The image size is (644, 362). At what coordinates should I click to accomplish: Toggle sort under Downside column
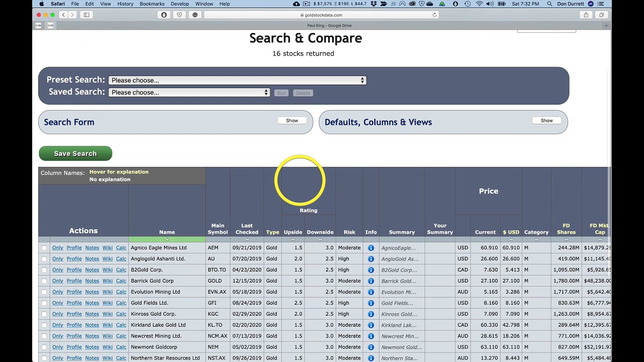coord(320,239)
